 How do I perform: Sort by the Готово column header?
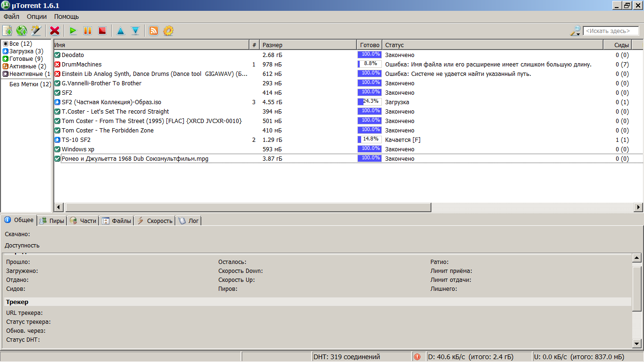point(369,45)
